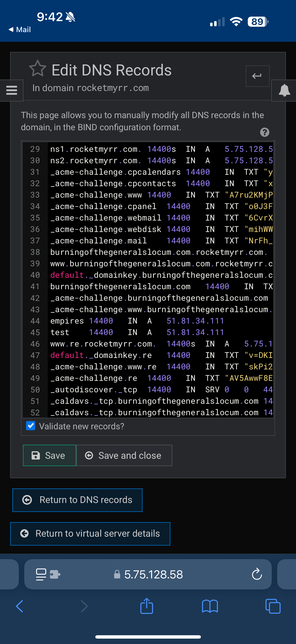This screenshot has width=296, height=644.
Task: Place cursor on ns2.rocketmyrr.com record line
Action: (161, 161)
